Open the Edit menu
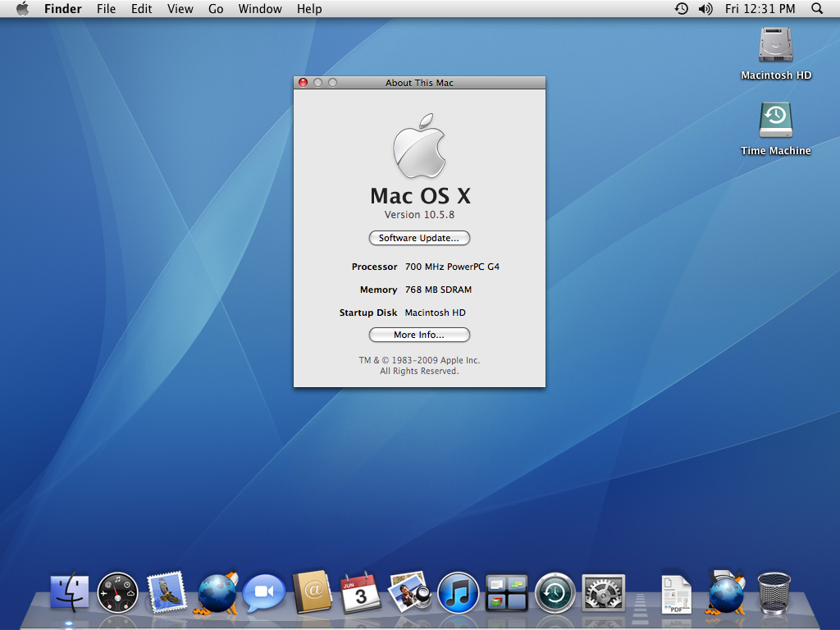The height and width of the screenshot is (630, 840). pyautogui.click(x=141, y=8)
